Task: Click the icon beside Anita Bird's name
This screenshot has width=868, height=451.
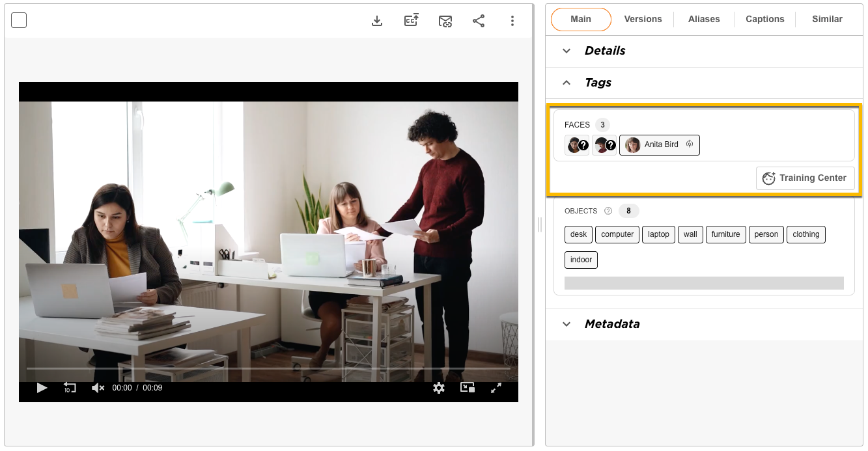Action: point(690,144)
